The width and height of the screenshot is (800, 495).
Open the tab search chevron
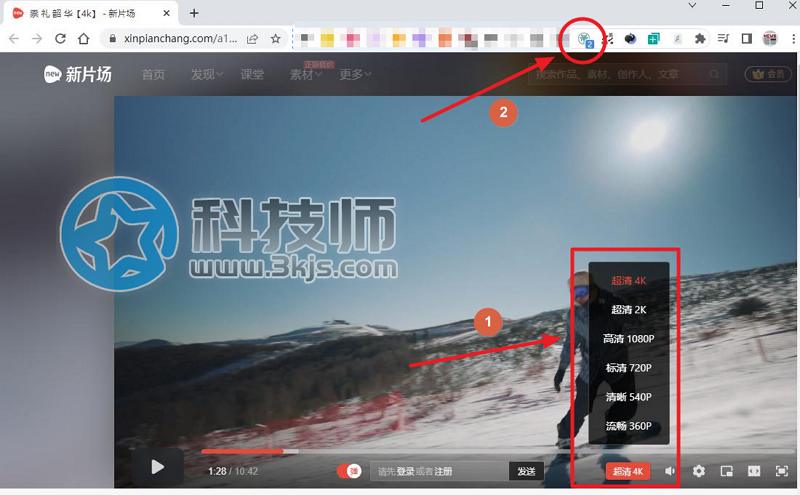point(692,6)
